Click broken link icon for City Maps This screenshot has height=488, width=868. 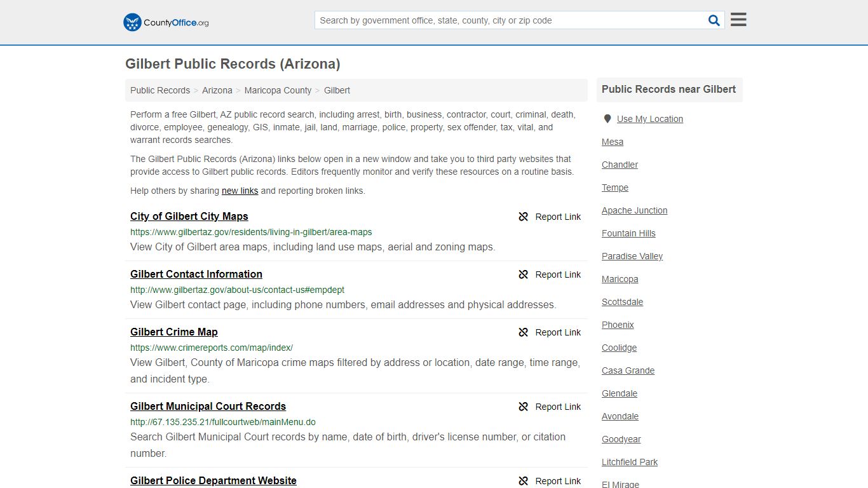[x=524, y=217]
